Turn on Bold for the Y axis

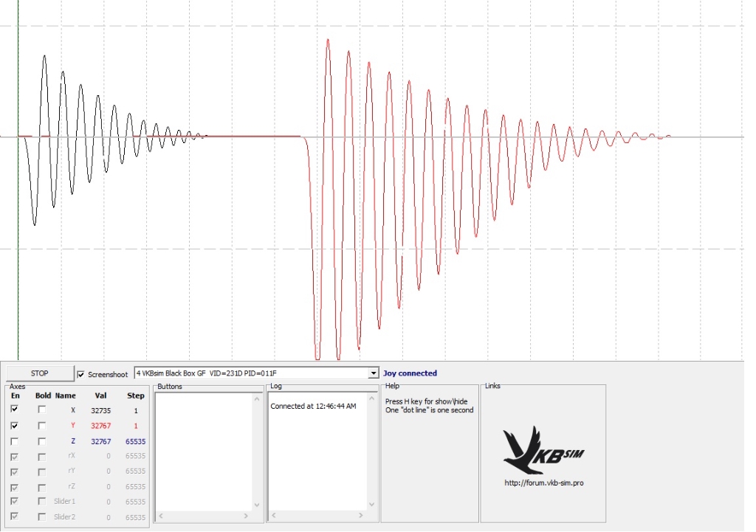pos(42,426)
